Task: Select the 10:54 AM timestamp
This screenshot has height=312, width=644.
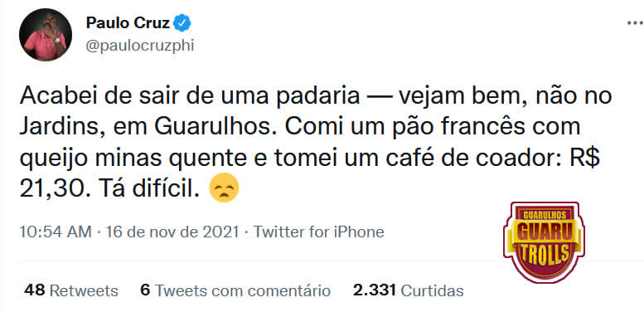Action: point(56,232)
